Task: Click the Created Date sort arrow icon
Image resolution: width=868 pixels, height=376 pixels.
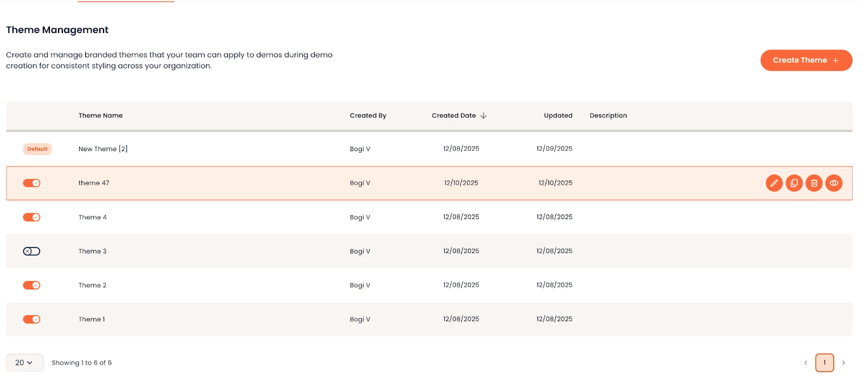Action: (x=483, y=115)
